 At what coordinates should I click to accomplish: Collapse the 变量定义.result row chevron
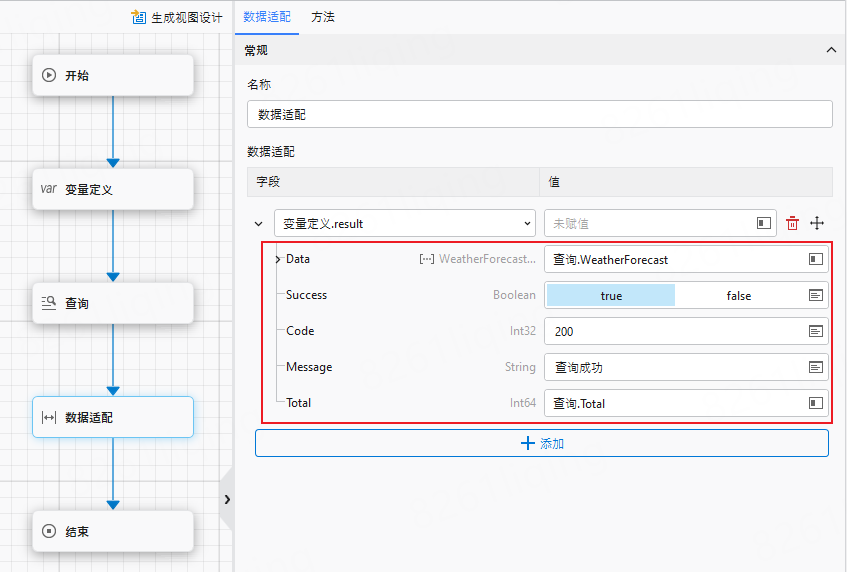tap(259, 223)
